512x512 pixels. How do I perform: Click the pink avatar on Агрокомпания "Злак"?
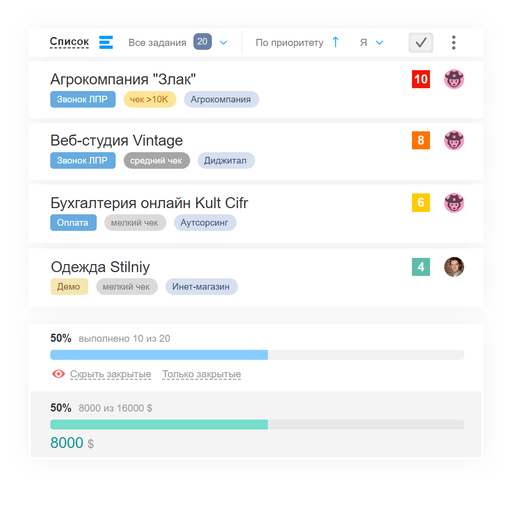(454, 79)
